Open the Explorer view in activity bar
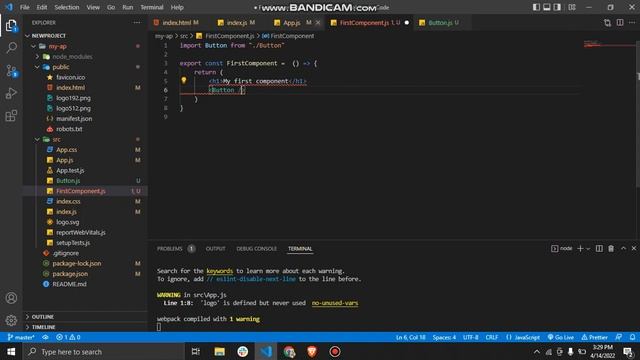640x360 pixels. (11, 26)
